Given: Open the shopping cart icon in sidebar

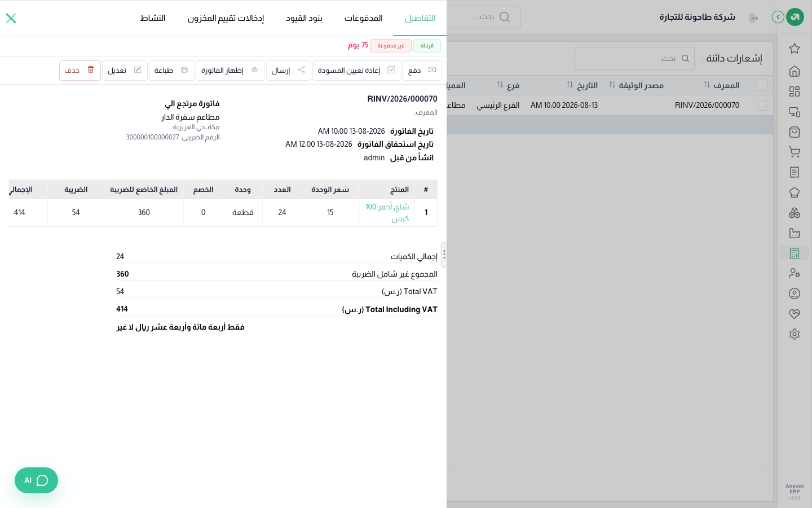Looking at the screenshot, I should point(795,152).
